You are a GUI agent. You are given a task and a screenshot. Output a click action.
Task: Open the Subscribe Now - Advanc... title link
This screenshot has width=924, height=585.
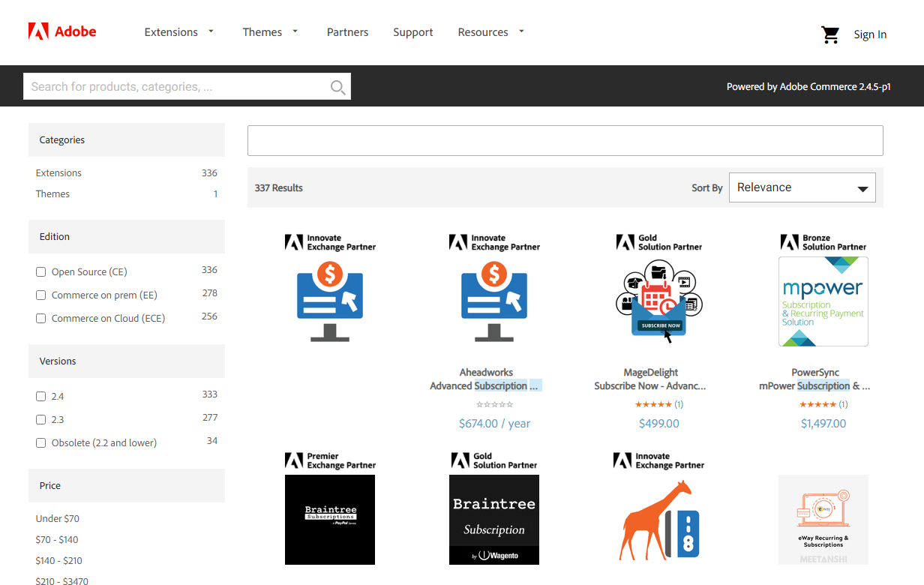(650, 385)
